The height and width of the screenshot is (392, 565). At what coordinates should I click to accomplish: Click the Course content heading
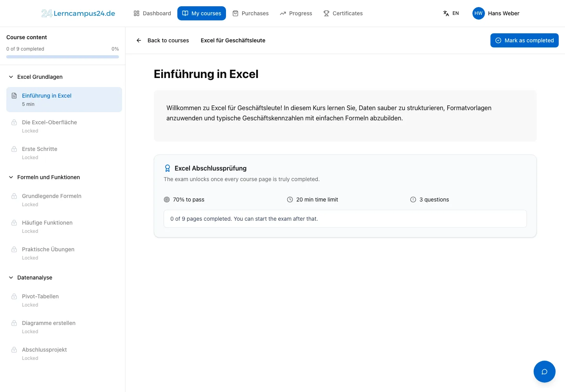tap(27, 37)
